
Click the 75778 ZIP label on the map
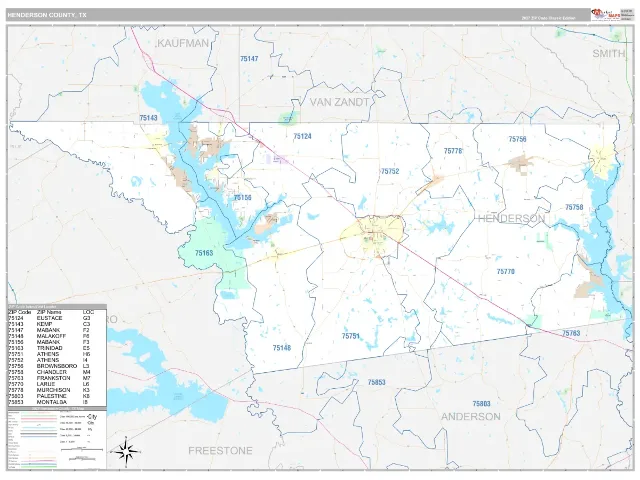(x=453, y=151)
